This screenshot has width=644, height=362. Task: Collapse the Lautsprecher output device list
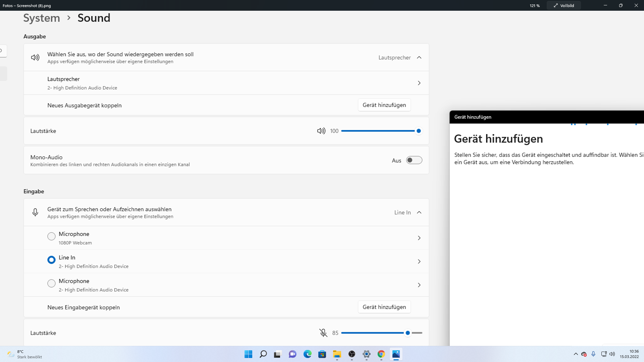point(419,58)
